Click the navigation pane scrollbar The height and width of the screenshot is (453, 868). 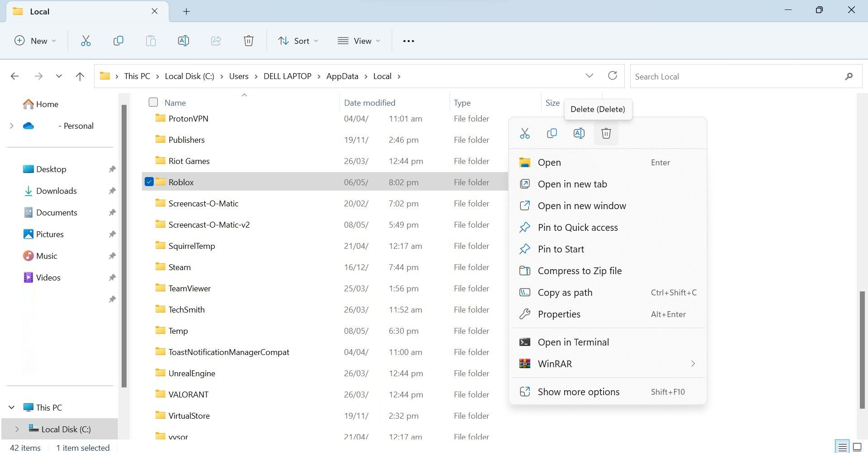pos(124,246)
